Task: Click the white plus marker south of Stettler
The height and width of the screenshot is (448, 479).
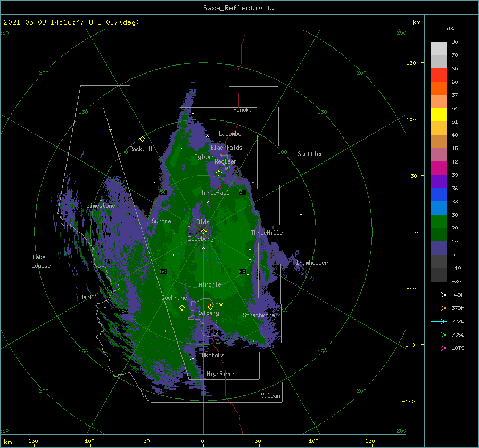Action: tap(301, 214)
